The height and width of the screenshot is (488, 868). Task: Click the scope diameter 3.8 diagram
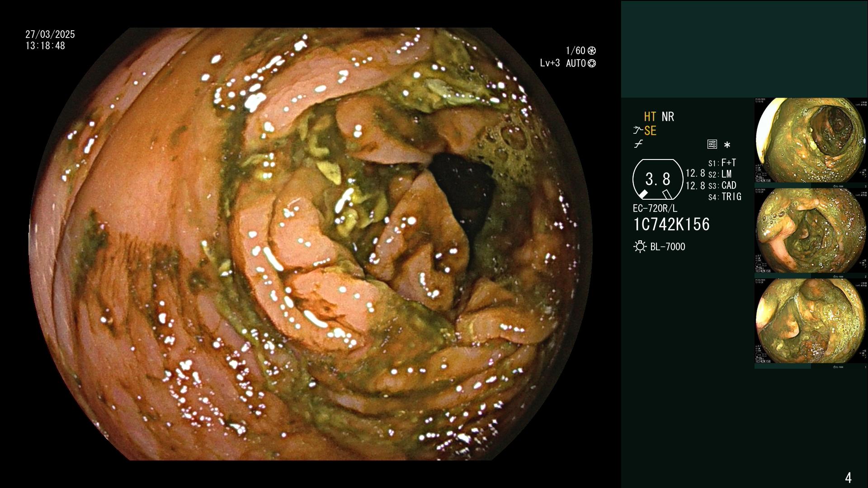[658, 179]
